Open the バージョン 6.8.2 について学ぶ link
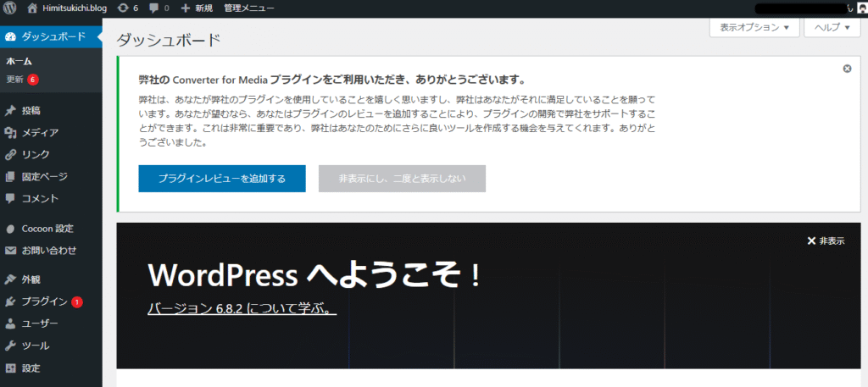The width and height of the screenshot is (868, 387). tap(242, 308)
